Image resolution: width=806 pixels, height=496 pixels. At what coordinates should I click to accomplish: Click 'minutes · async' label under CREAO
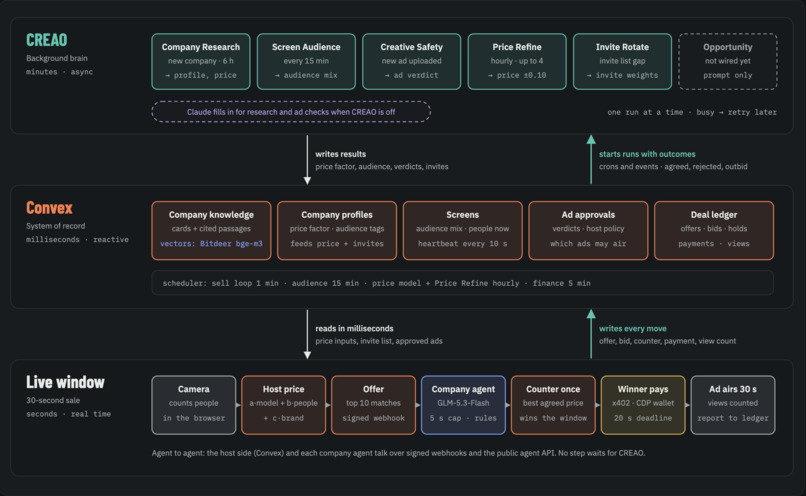(60, 72)
